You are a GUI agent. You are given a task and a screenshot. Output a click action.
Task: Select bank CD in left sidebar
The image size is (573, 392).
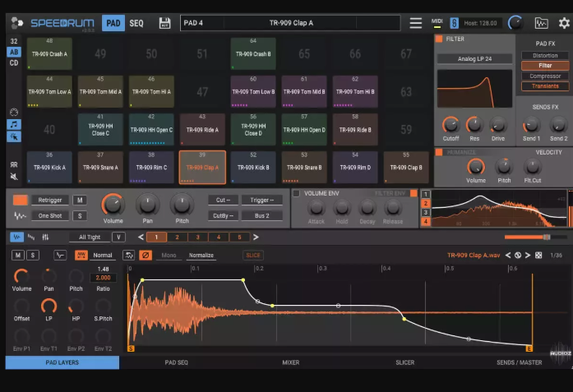[14, 62]
